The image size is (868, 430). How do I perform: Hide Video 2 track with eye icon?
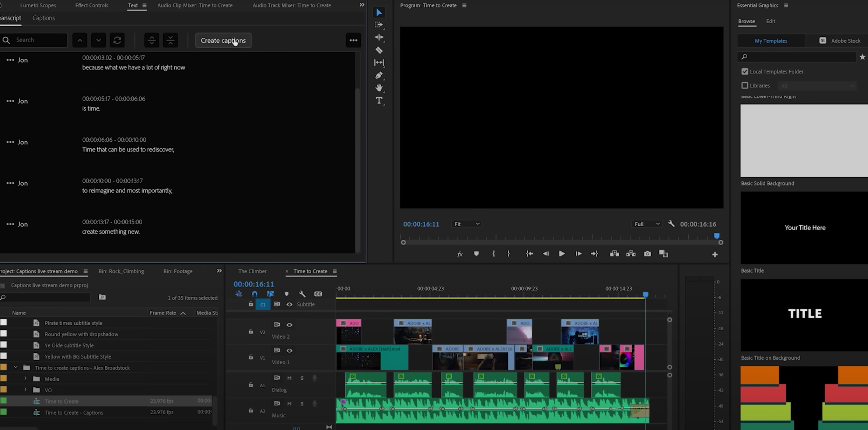289,325
